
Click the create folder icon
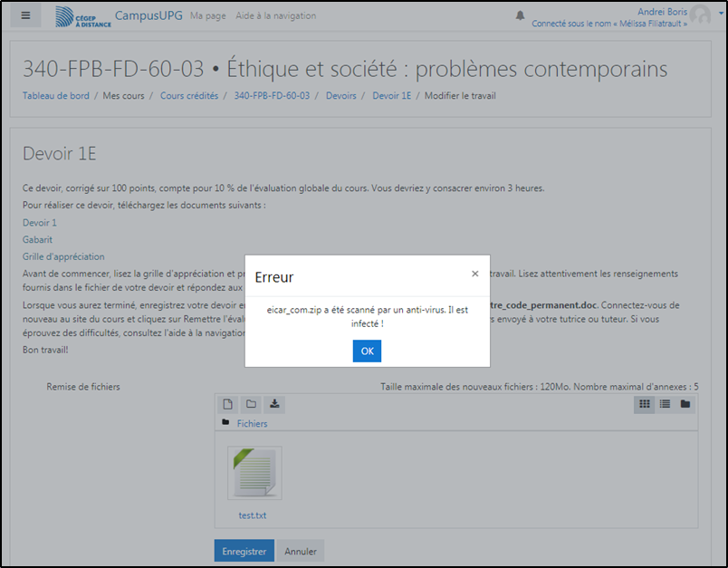(252, 404)
